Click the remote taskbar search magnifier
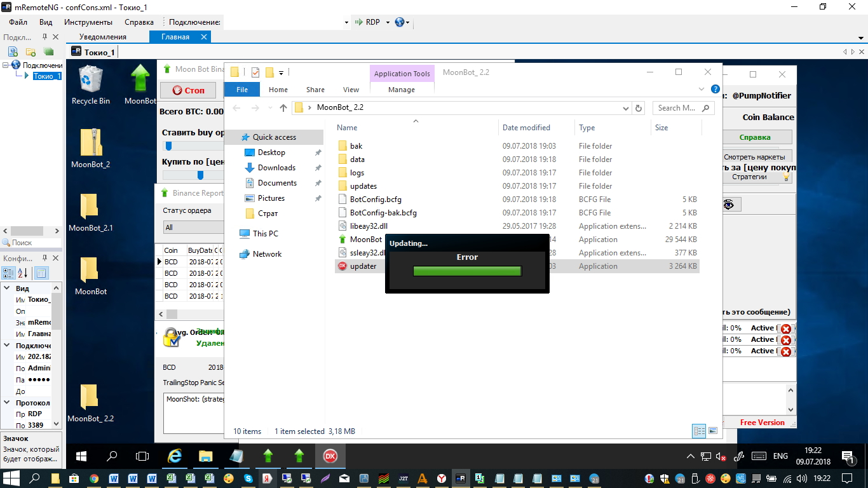Image resolution: width=868 pixels, height=488 pixels. [x=112, y=456]
